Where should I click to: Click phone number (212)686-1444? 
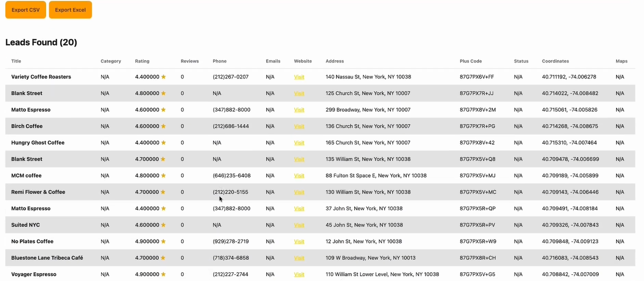[231, 126]
